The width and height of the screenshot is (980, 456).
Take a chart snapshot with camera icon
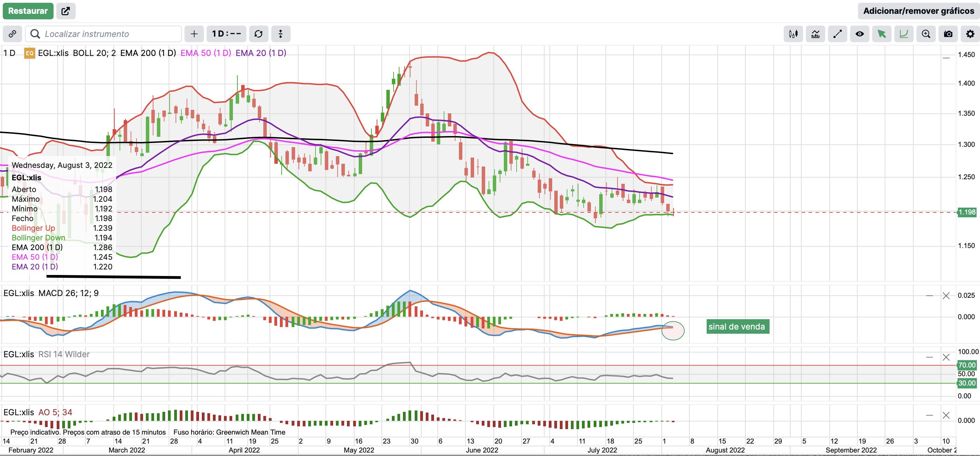click(x=948, y=34)
